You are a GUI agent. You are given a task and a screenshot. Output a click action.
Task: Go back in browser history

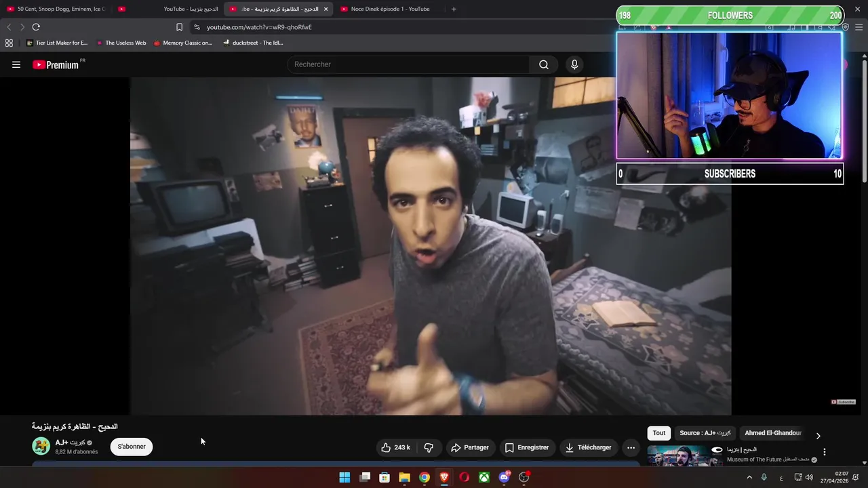pyautogui.click(x=9, y=27)
